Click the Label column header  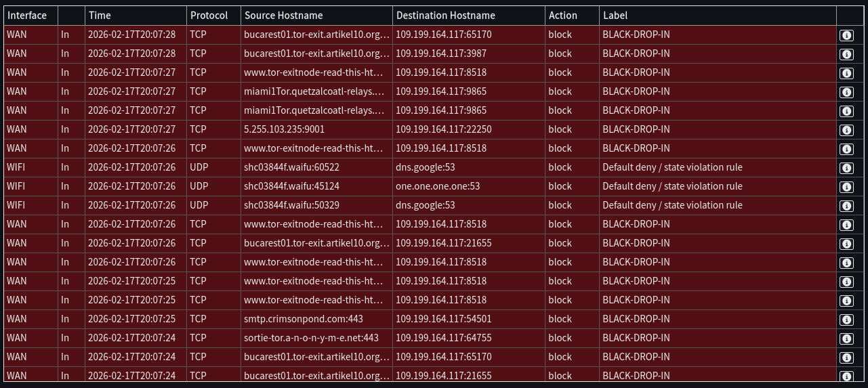coord(615,16)
